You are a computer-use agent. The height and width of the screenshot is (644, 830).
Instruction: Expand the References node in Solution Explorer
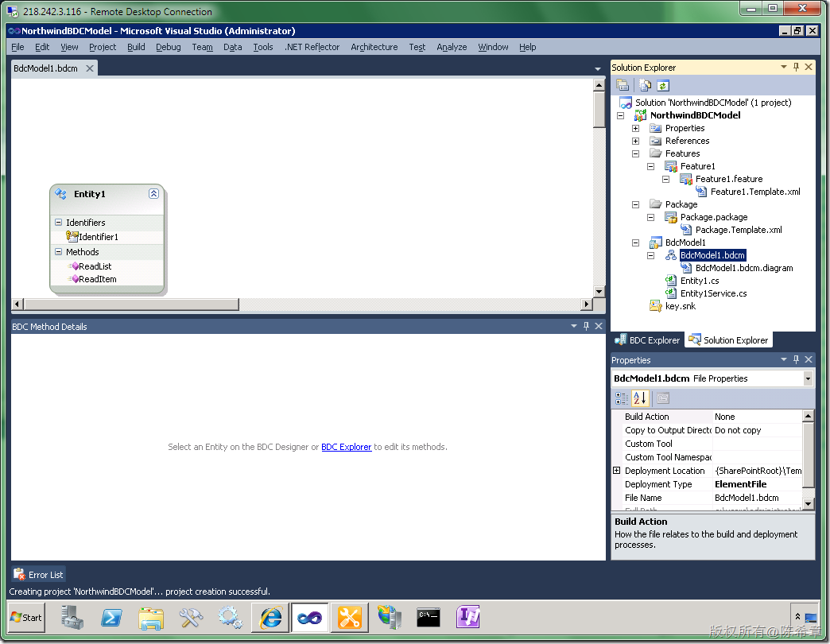(635, 141)
